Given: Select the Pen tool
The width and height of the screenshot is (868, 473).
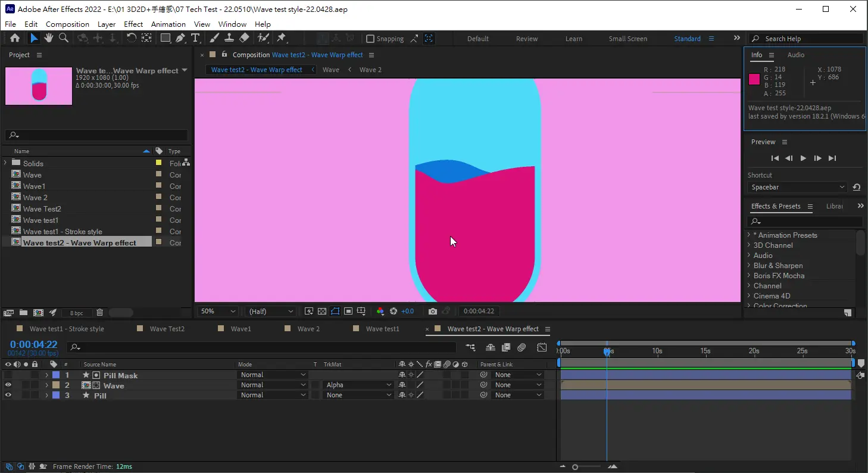Looking at the screenshot, I should [x=180, y=38].
